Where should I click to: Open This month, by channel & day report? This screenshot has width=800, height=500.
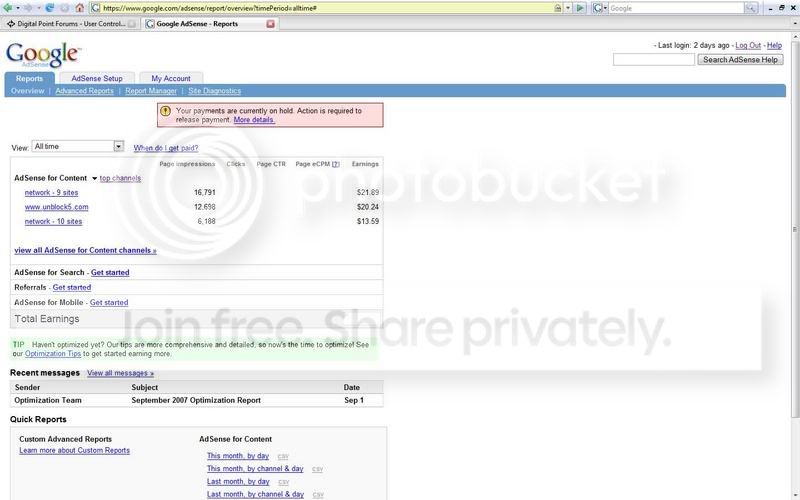tap(255, 468)
